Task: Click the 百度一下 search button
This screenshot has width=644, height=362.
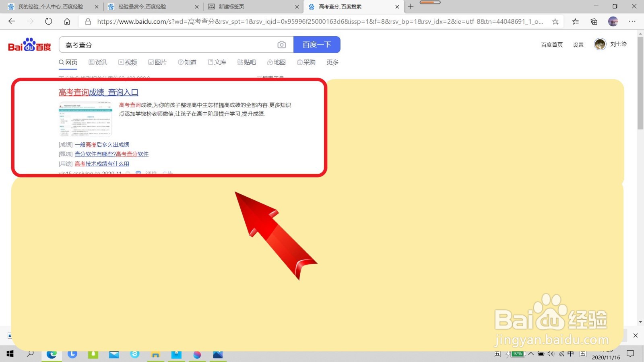Action: click(x=317, y=45)
